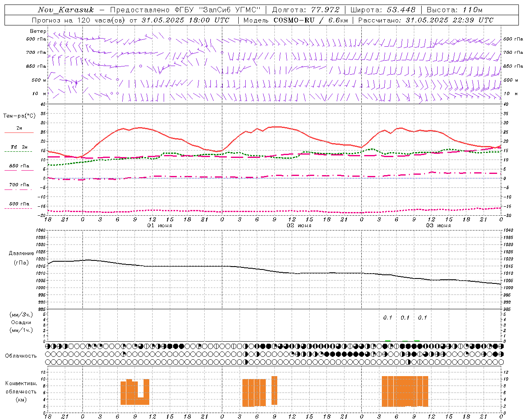Click the 700 гПа label right of wind panel
The width and height of the screenshot is (525, 420).
tap(513, 52)
